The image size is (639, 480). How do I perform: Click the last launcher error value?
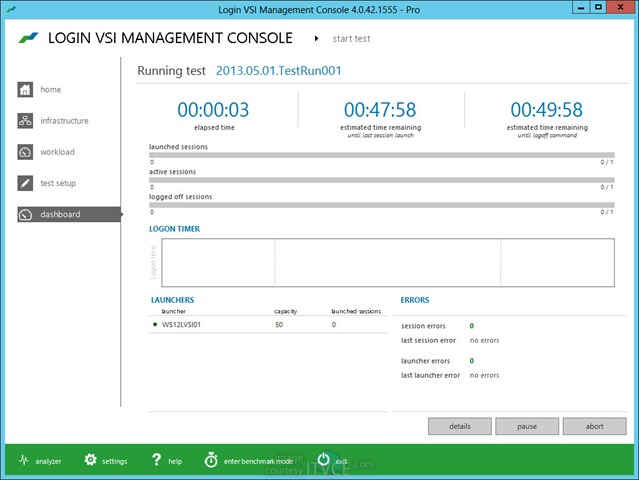[484, 375]
